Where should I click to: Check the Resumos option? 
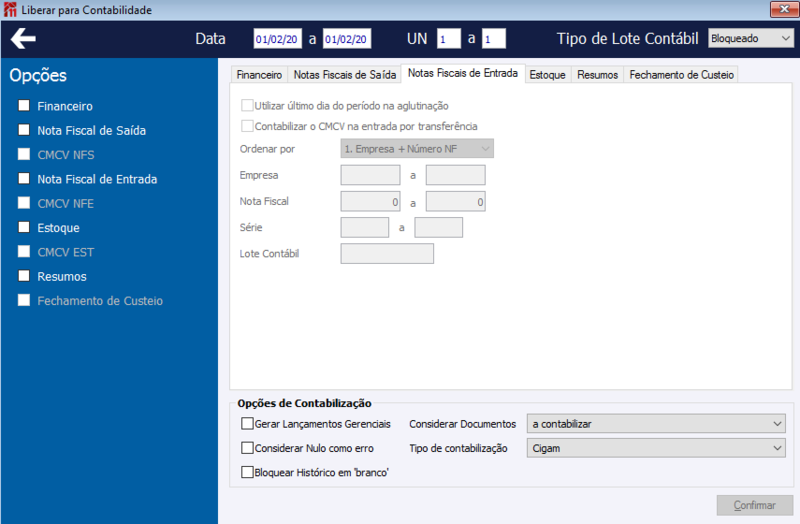pos(24,276)
